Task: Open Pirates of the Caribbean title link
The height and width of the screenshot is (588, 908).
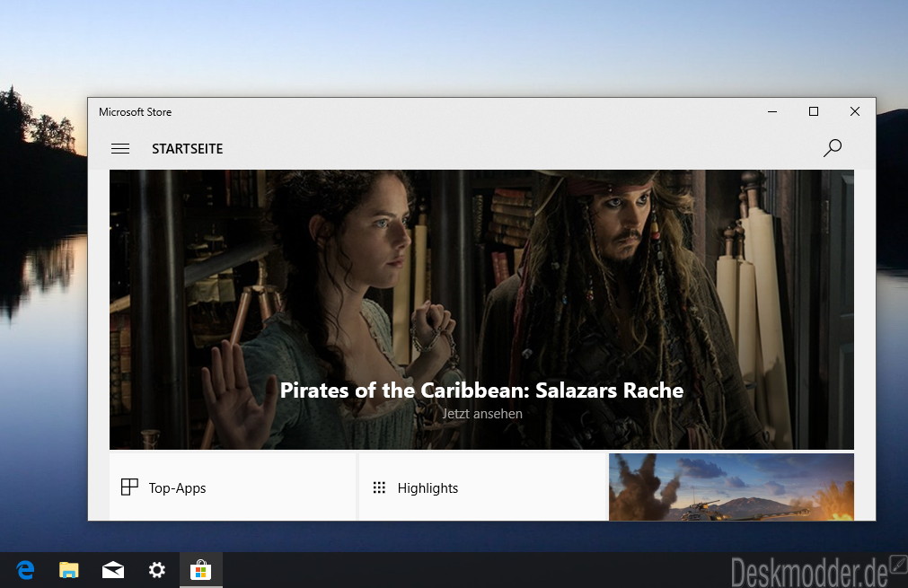Action: [x=481, y=391]
